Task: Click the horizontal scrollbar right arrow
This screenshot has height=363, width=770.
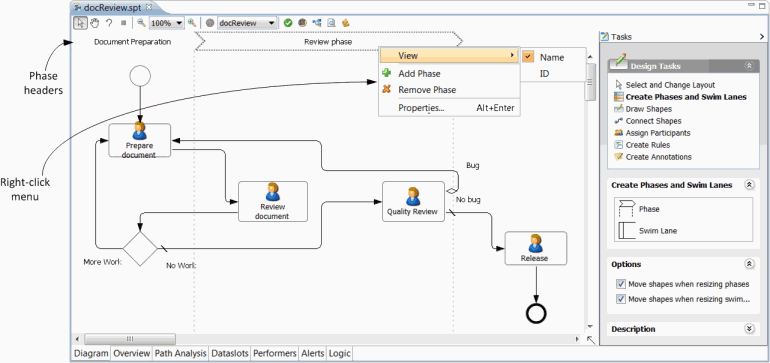Action: click(x=578, y=339)
